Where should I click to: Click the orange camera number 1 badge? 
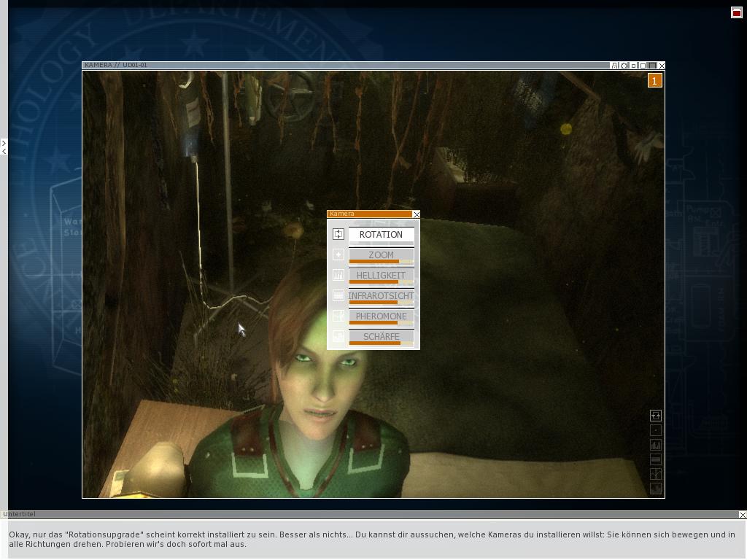(654, 81)
